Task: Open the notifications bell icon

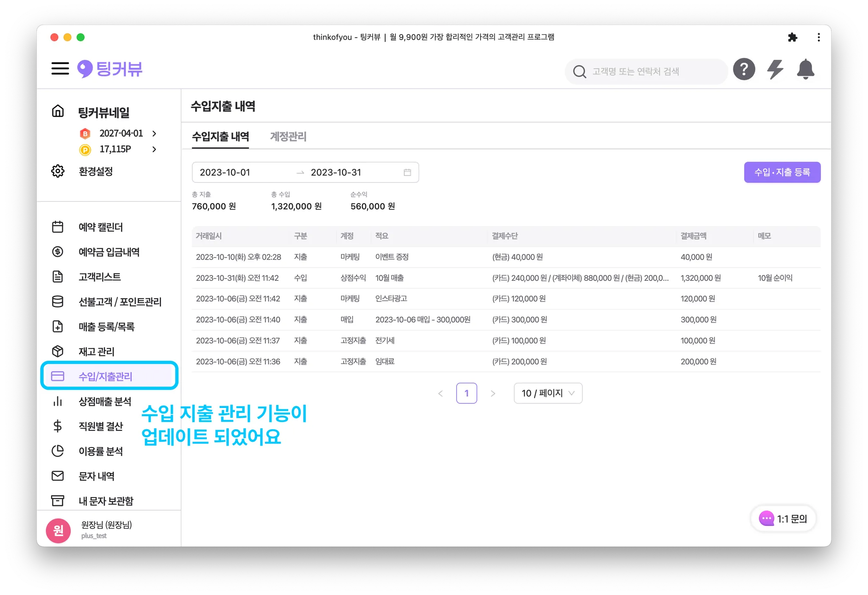Action: point(805,70)
